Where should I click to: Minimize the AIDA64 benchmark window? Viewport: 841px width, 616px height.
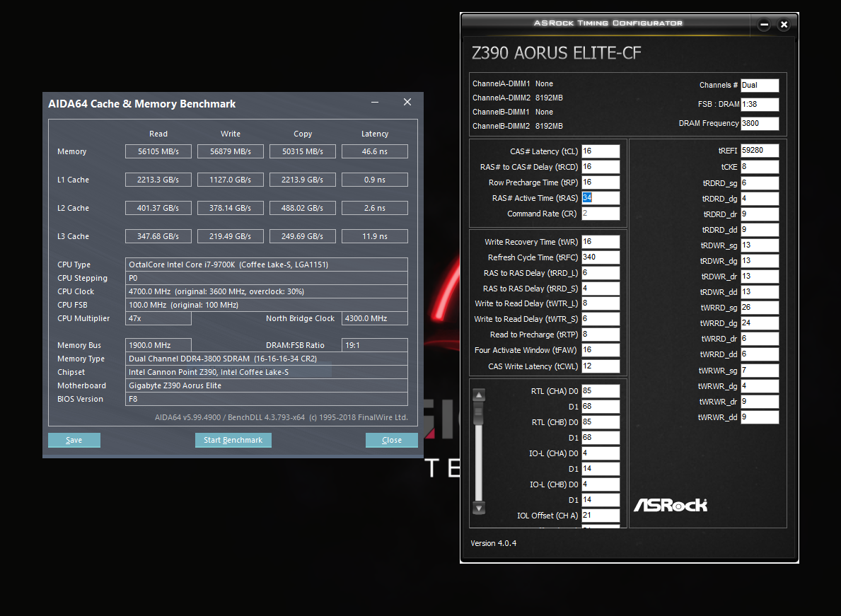(x=375, y=103)
